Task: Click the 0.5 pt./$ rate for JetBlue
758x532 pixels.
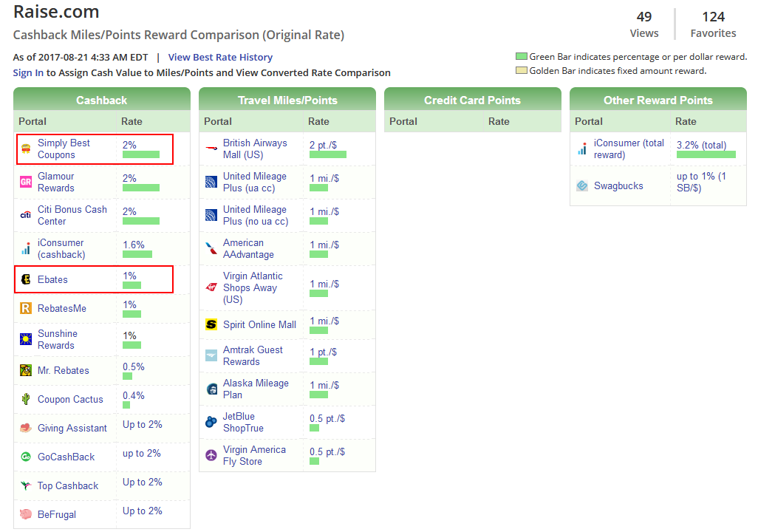Action: [x=327, y=418]
